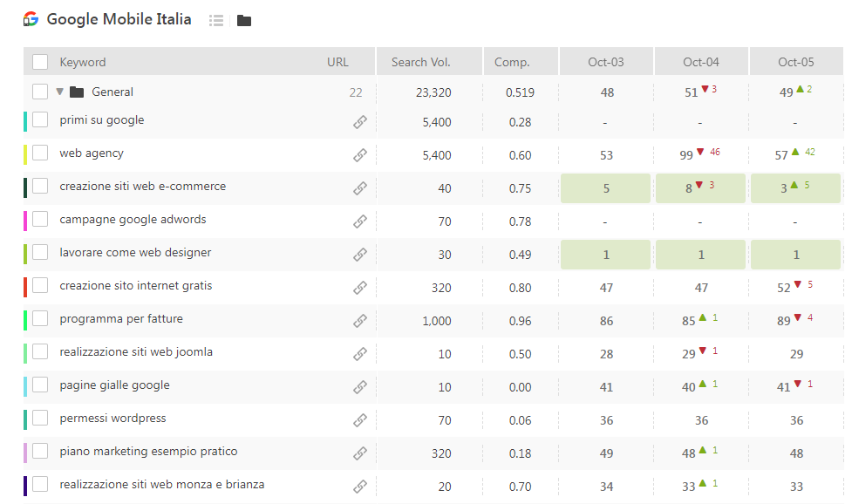The height and width of the screenshot is (504, 852).
Task: Open URL link icon for creazione sito internet gratis
Action: [x=359, y=288]
